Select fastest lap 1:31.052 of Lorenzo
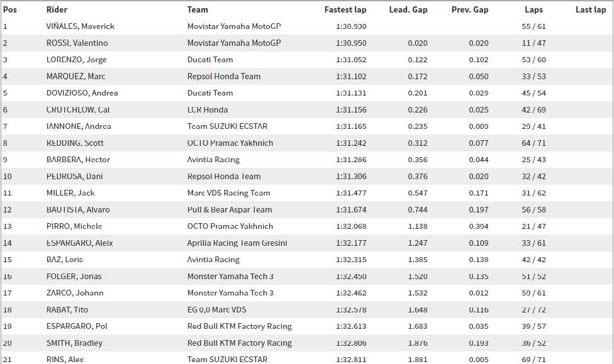Image resolution: width=614 pixels, height=364 pixels. click(x=351, y=60)
